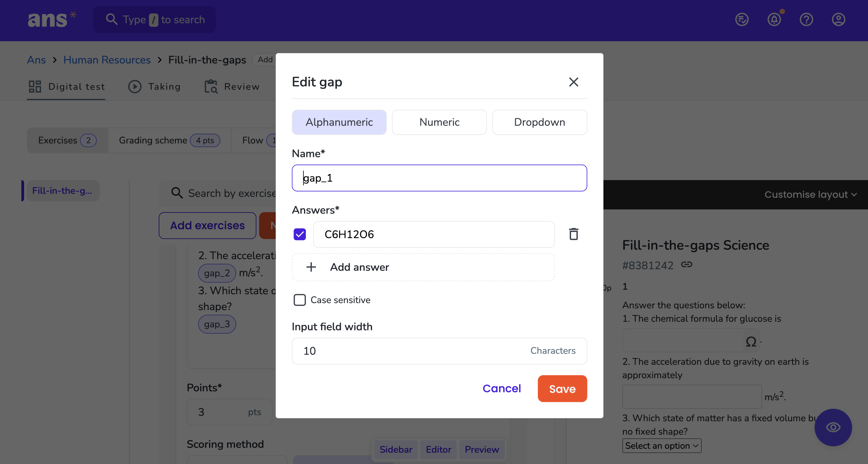Go to the Ans breadcrumb link
Viewport: 868px width, 464px height.
(36, 60)
